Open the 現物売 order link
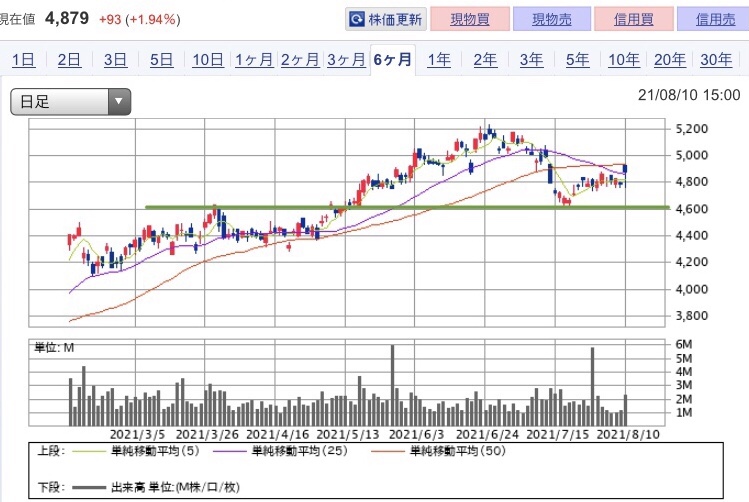The height and width of the screenshot is (502, 749). [552, 19]
